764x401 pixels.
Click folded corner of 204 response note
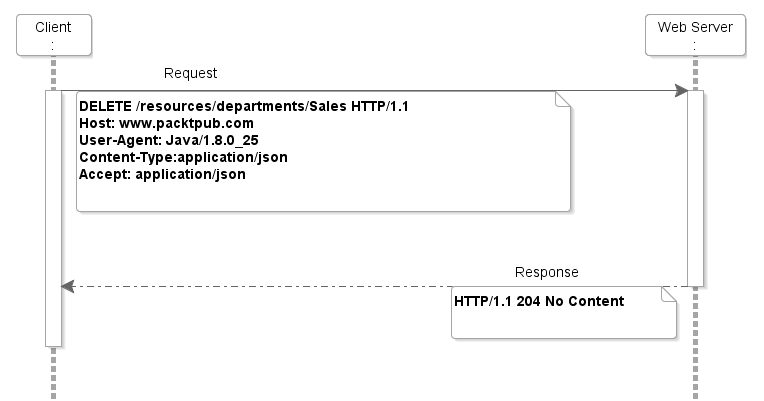pos(669,294)
